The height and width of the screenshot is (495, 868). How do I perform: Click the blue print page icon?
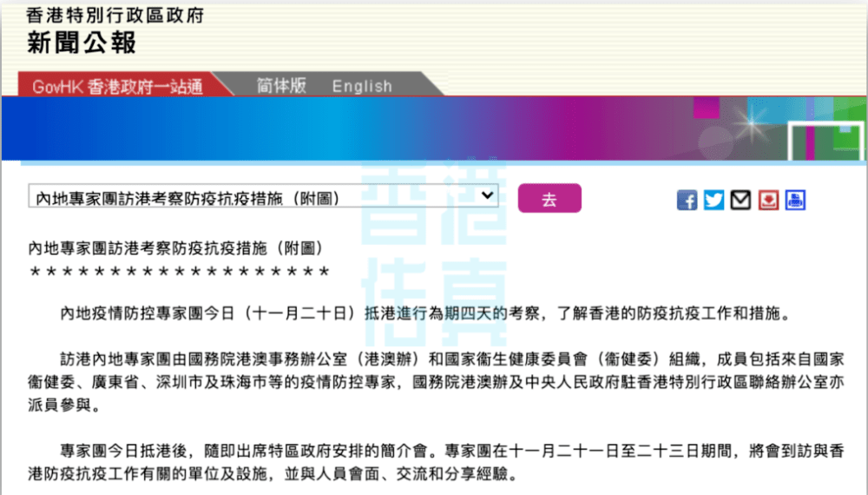point(795,200)
